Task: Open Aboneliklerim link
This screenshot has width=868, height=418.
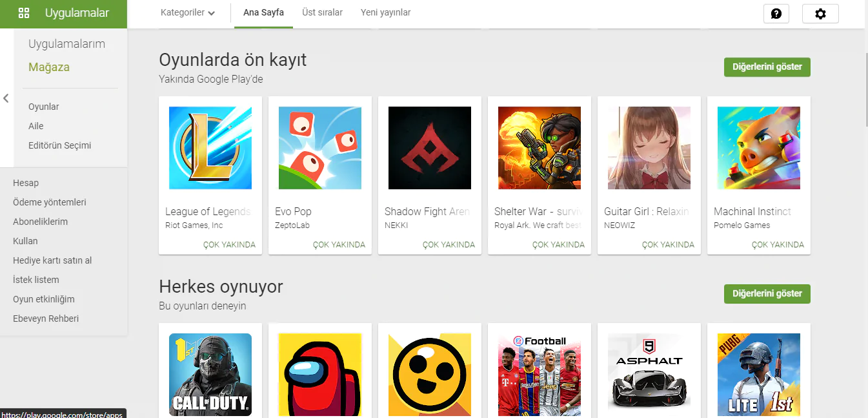Action: 40,222
